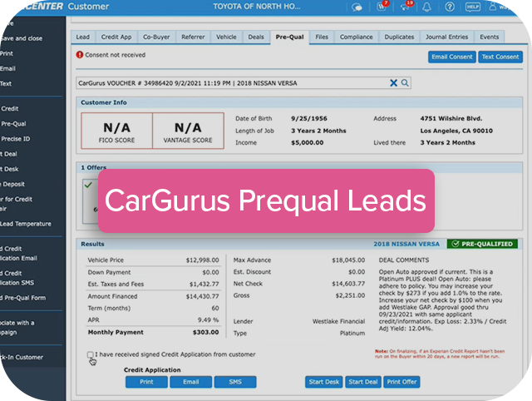The image size is (532, 401).
Task: Click the user profile icon
Action: [493, 7]
